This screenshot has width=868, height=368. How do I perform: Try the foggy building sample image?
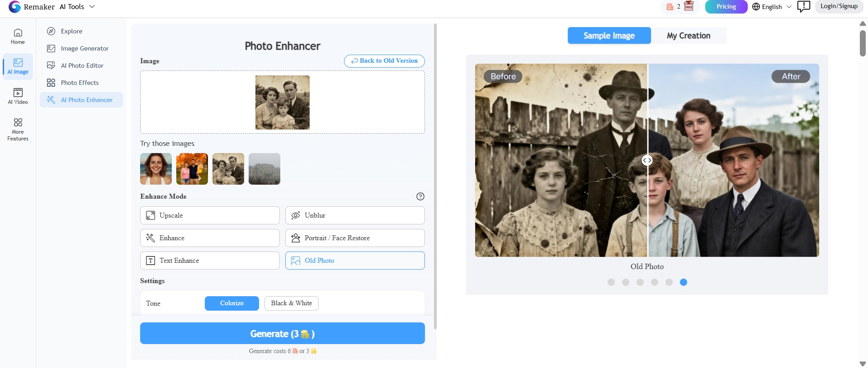click(x=264, y=169)
